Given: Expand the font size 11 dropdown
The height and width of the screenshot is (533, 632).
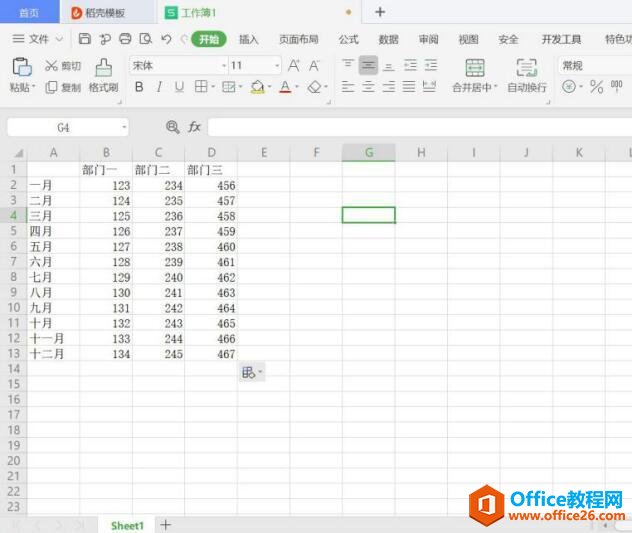Looking at the screenshot, I should 277,66.
